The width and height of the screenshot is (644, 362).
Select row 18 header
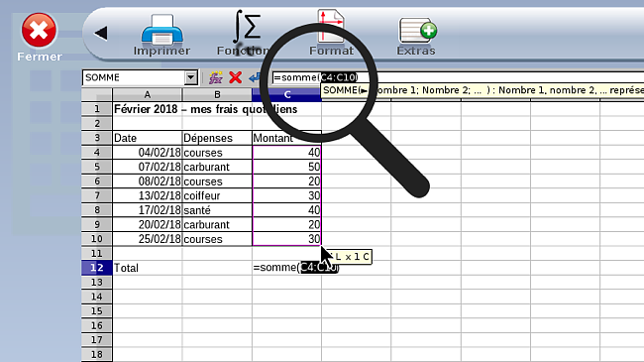coord(97,354)
